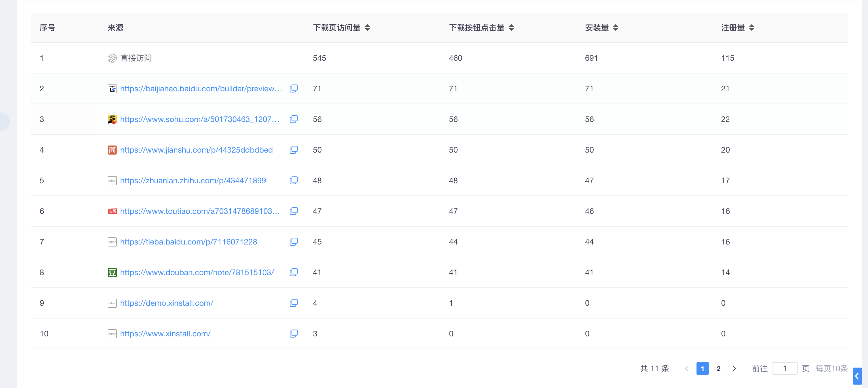Copy the demo.xinstall.com source URL
Screen dimensions: 868x388
[293, 303]
